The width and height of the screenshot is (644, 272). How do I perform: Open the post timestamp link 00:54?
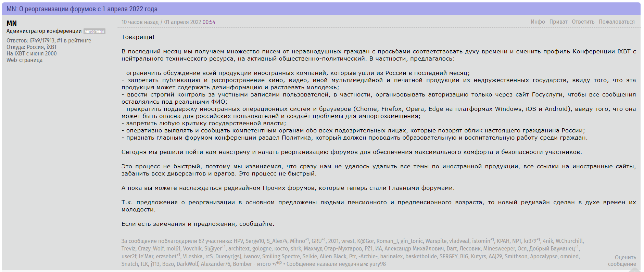coord(209,22)
